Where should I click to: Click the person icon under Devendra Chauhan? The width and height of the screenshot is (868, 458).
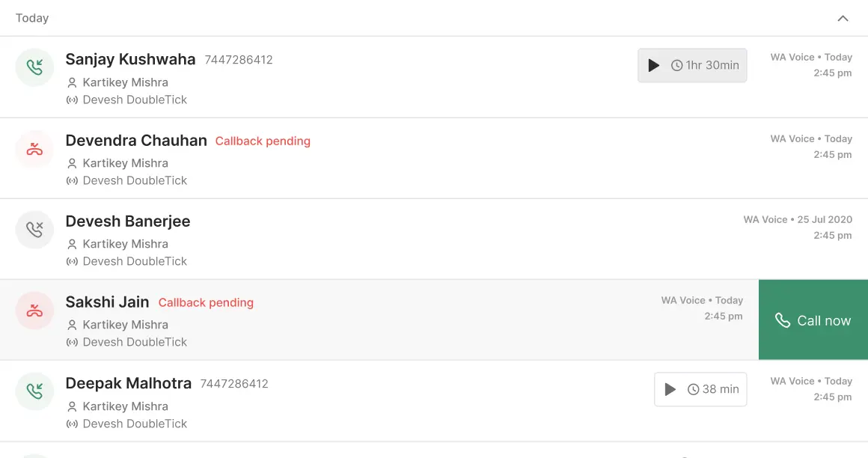pyautogui.click(x=73, y=163)
